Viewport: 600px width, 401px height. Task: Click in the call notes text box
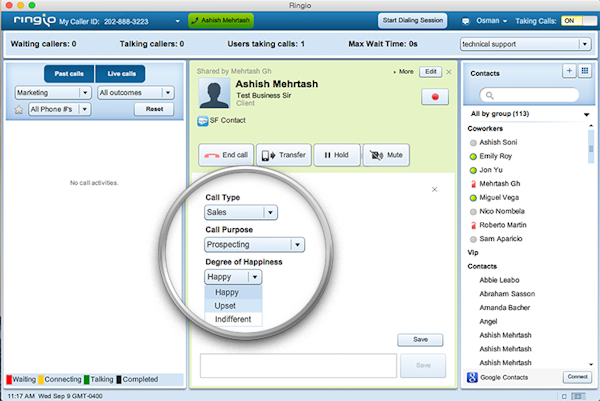(x=298, y=366)
